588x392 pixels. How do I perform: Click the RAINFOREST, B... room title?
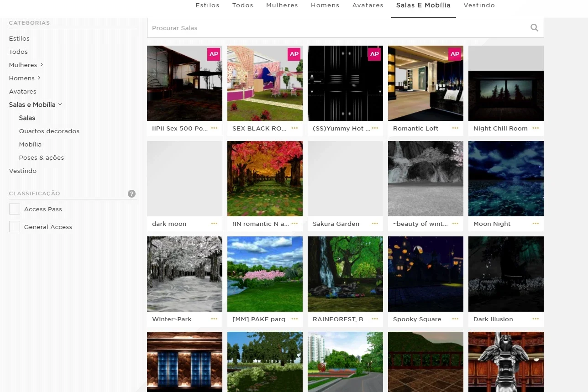coord(340,319)
